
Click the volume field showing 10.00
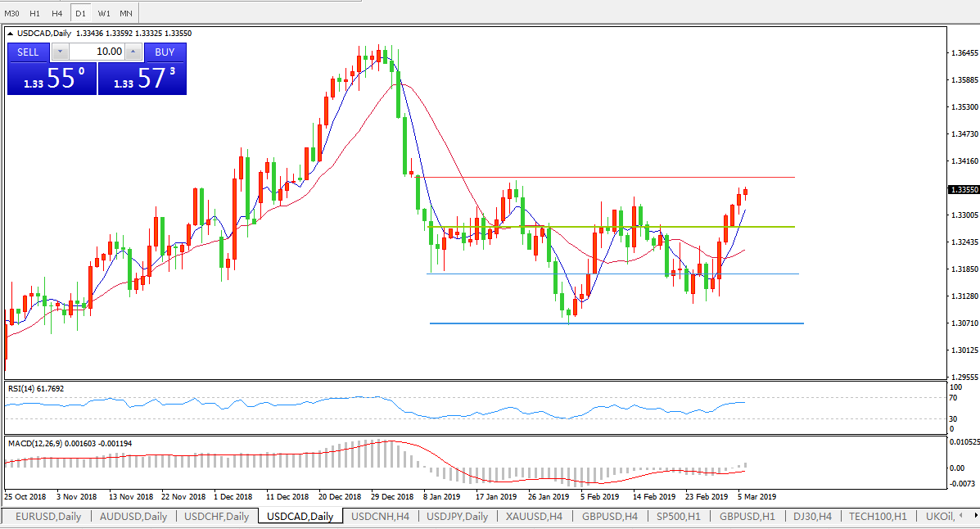point(97,52)
